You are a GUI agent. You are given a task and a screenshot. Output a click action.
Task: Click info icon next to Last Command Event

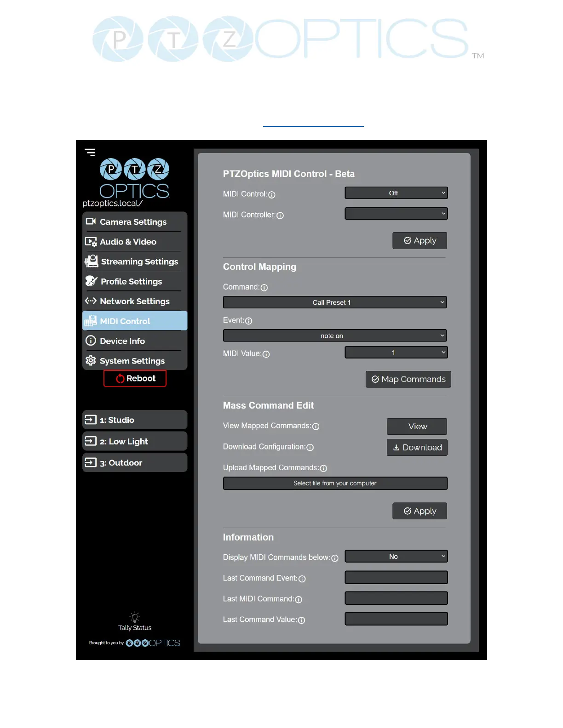(x=302, y=579)
